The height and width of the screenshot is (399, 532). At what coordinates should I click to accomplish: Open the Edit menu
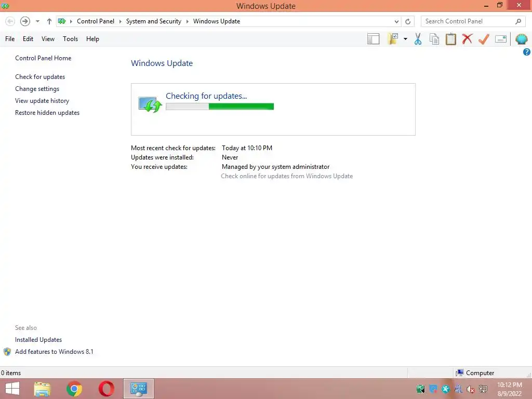[28, 39]
